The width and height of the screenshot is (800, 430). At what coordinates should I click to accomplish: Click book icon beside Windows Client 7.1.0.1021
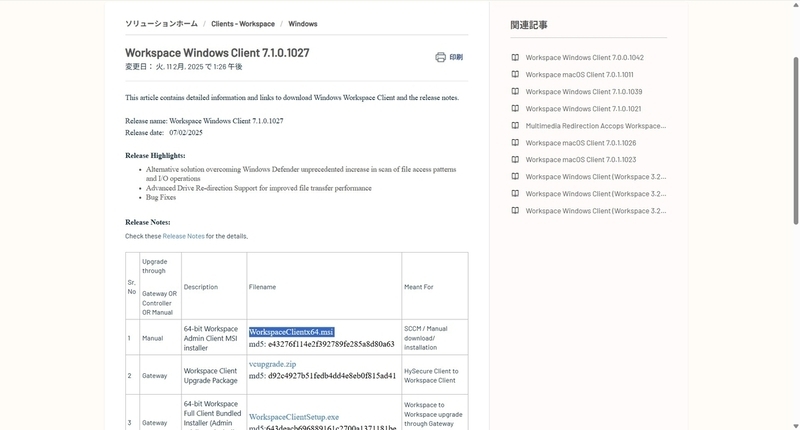[x=515, y=109]
